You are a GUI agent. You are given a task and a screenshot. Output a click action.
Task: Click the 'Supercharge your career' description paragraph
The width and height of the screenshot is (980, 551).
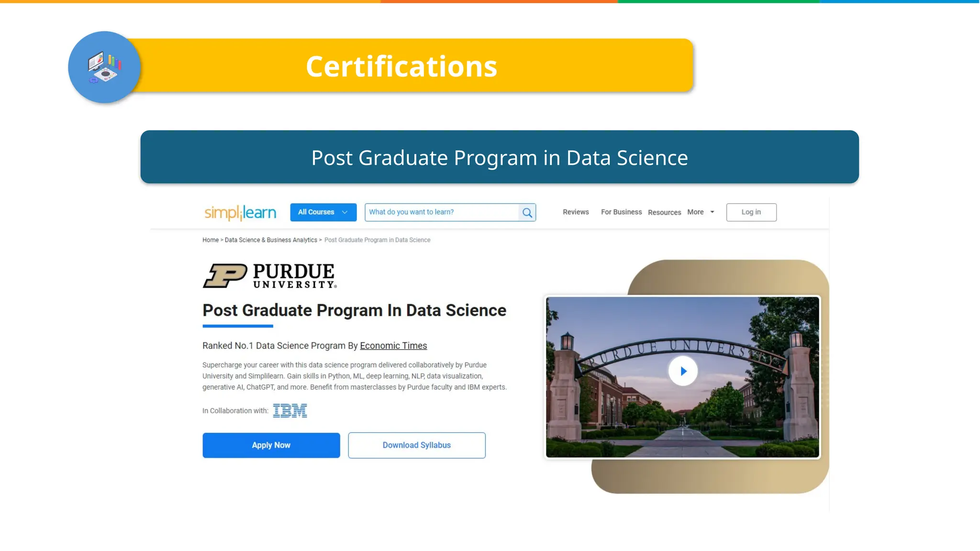coord(355,376)
